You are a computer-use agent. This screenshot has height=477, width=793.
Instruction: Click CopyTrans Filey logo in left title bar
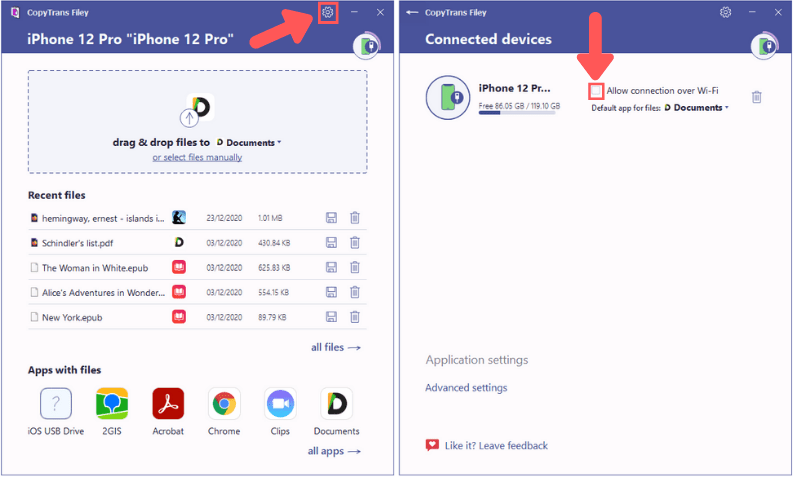pos(15,12)
